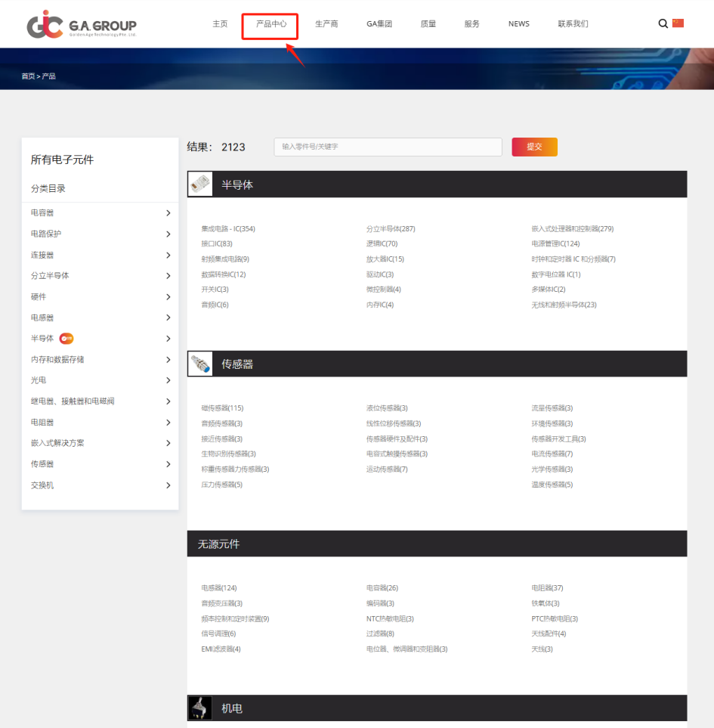Expand the 电容器 sidebar category
The height and width of the screenshot is (728, 714).
pyautogui.click(x=168, y=213)
